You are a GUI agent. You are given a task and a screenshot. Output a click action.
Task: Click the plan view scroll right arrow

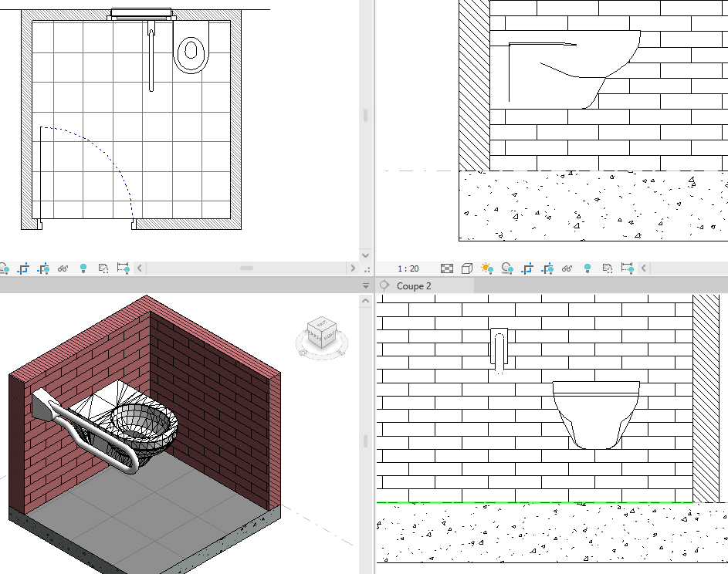pyautogui.click(x=353, y=268)
